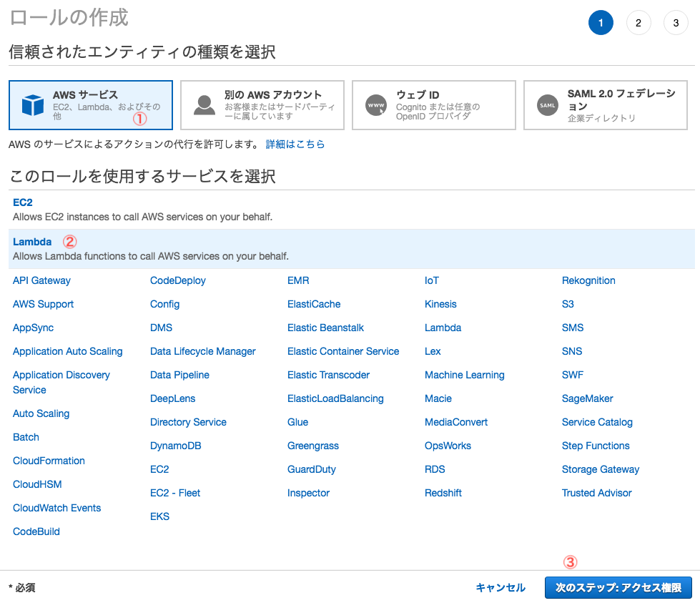Click the 次のステップ: アクセス権限 button
This screenshot has height=603, width=700.
(618, 587)
